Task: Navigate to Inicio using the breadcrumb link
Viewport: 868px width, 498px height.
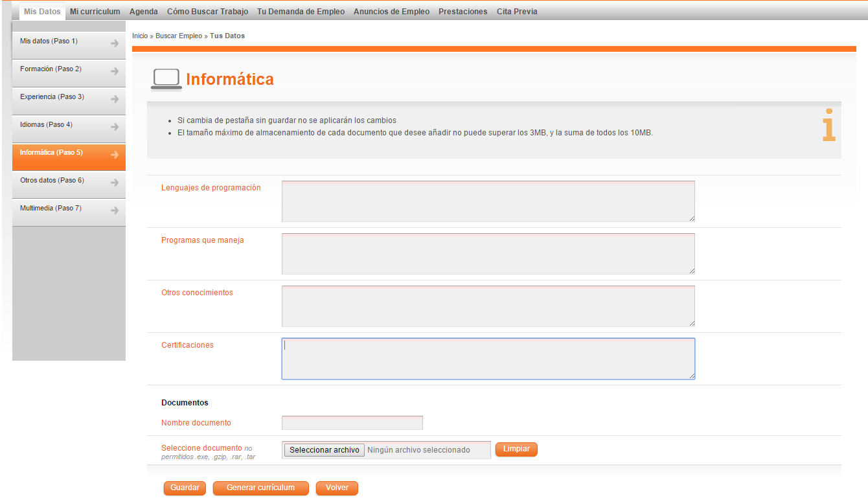Action: (140, 36)
